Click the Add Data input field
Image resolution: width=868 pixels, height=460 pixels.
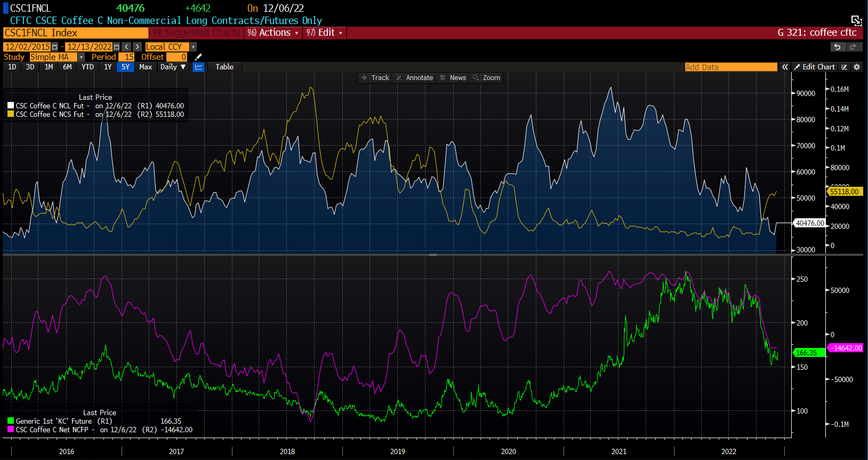click(x=730, y=67)
